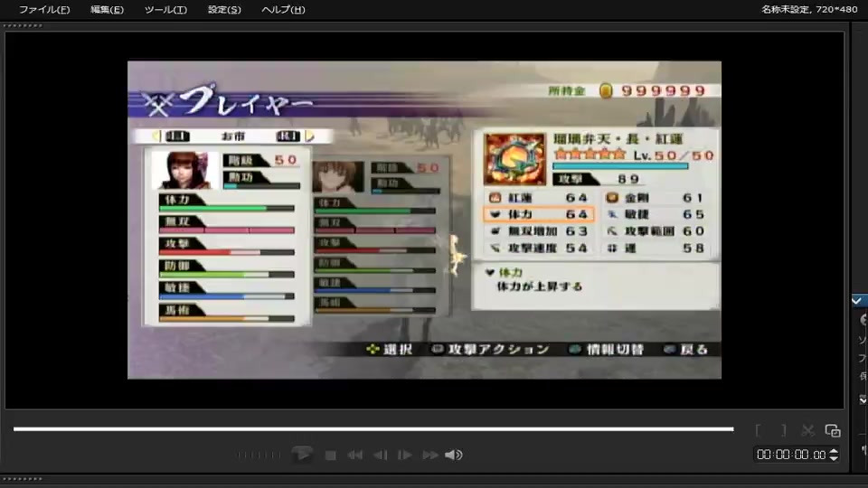Viewport: 868px width, 488px height.
Task: Click the Stop button next to Play
Action: (331, 455)
